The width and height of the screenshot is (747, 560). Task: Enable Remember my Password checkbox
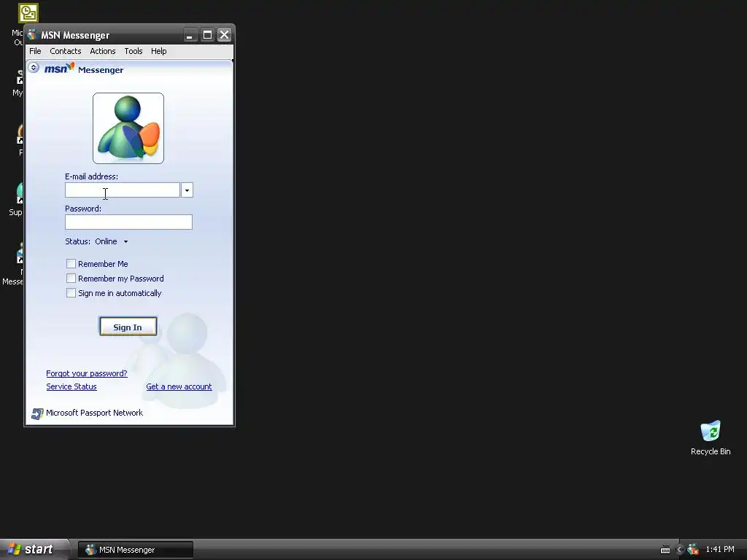pos(71,278)
